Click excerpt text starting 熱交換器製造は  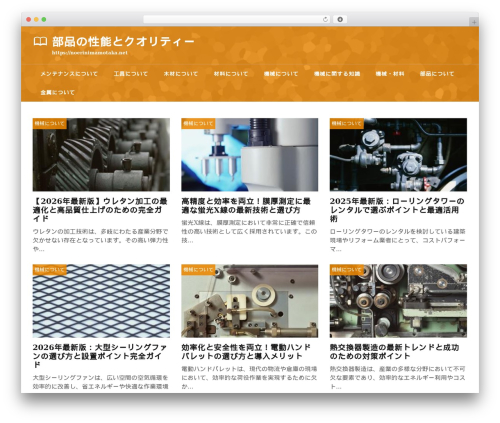397,378
